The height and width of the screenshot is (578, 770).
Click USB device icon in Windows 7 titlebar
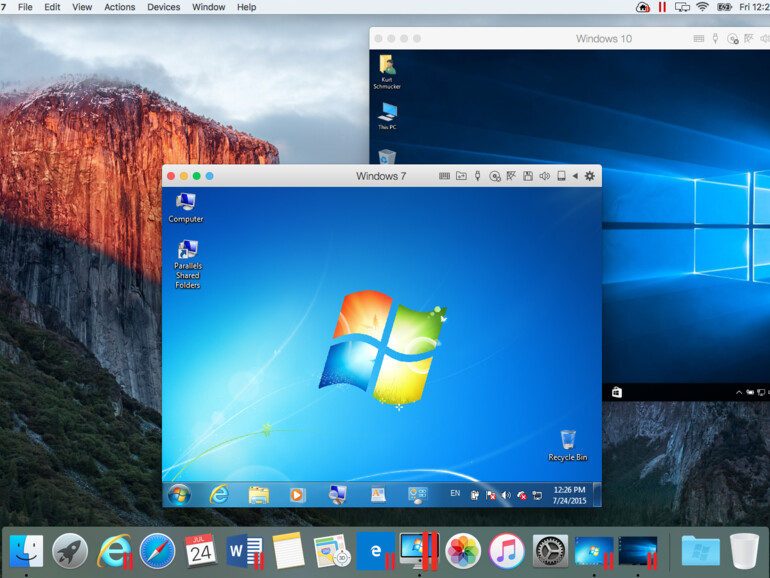pyautogui.click(x=477, y=176)
